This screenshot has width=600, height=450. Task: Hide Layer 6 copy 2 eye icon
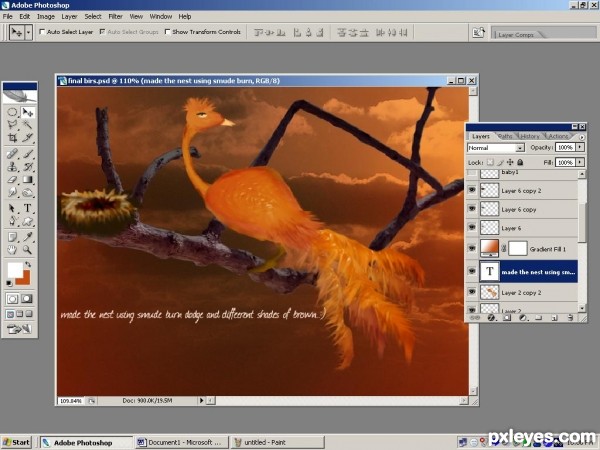472,190
